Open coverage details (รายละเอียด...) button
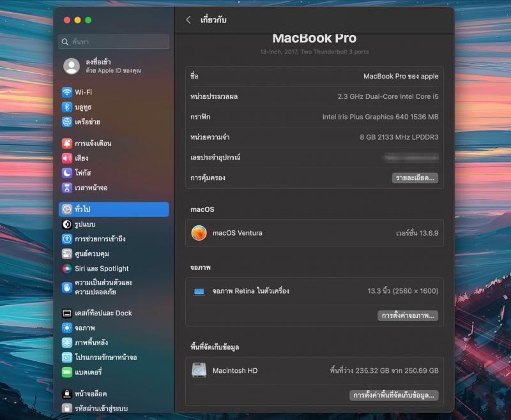This screenshot has width=511, height=420. pyautogui.click(x=415, y=178)
